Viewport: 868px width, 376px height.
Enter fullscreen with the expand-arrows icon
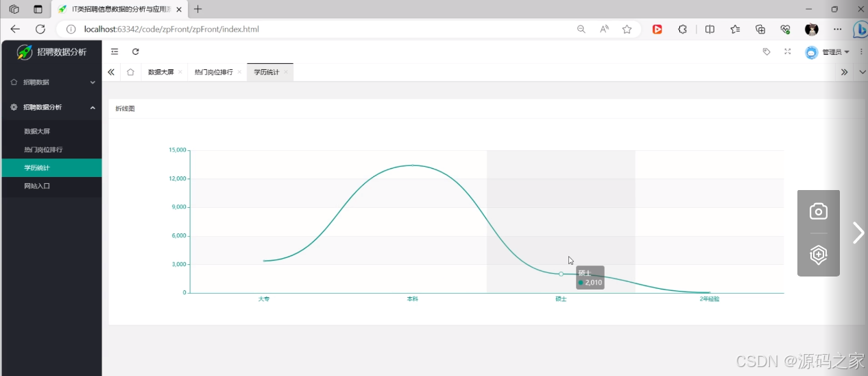click(788, 51)
